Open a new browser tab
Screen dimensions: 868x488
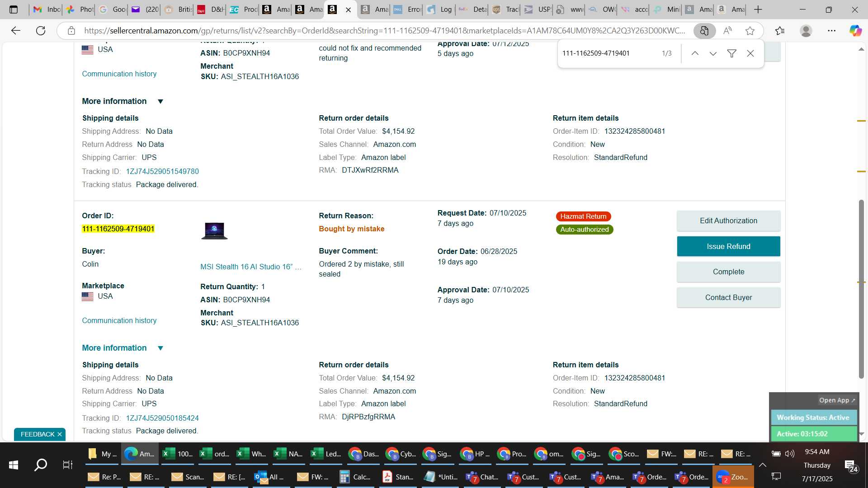(x=758, y=9)
